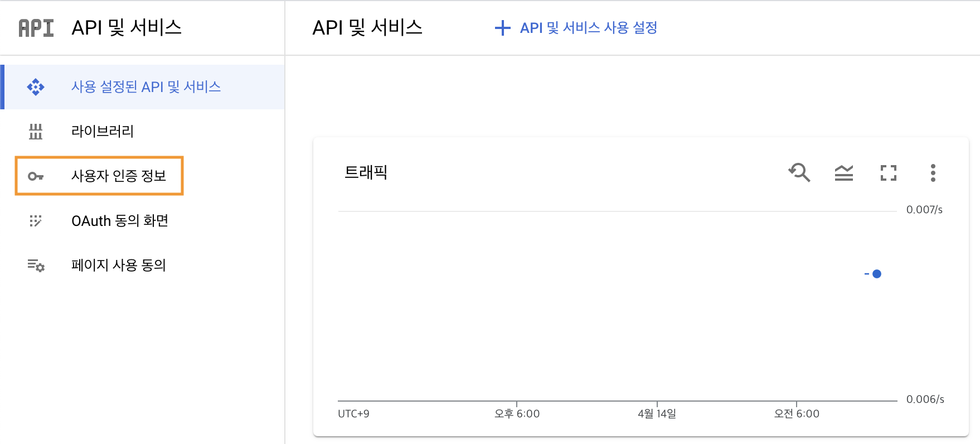Reset zoom on the 트래픽 chart
This screenshot has width=980, height=444.
(799, 173)
